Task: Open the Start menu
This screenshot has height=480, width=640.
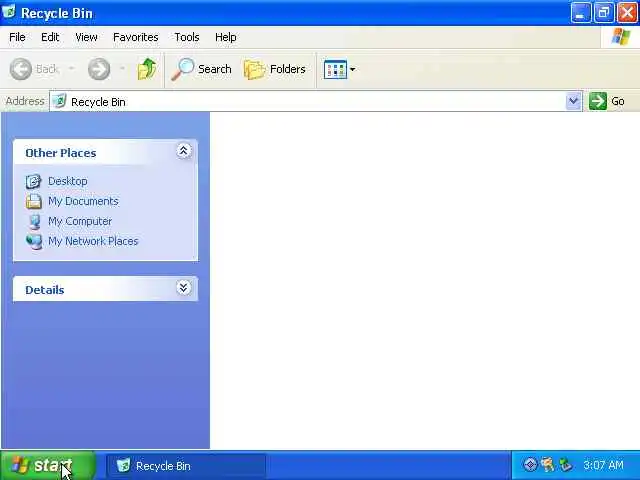Action: click(x=48, y=465)
